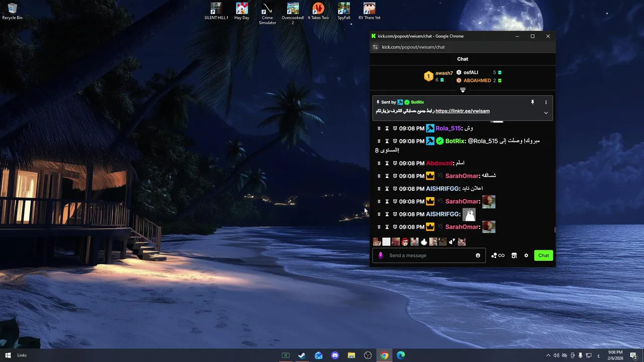Image resolution: width=644 pixels, height=362 pixels.
Task: Open the Rola_515 username profile
Action: (x=448, y=128)
